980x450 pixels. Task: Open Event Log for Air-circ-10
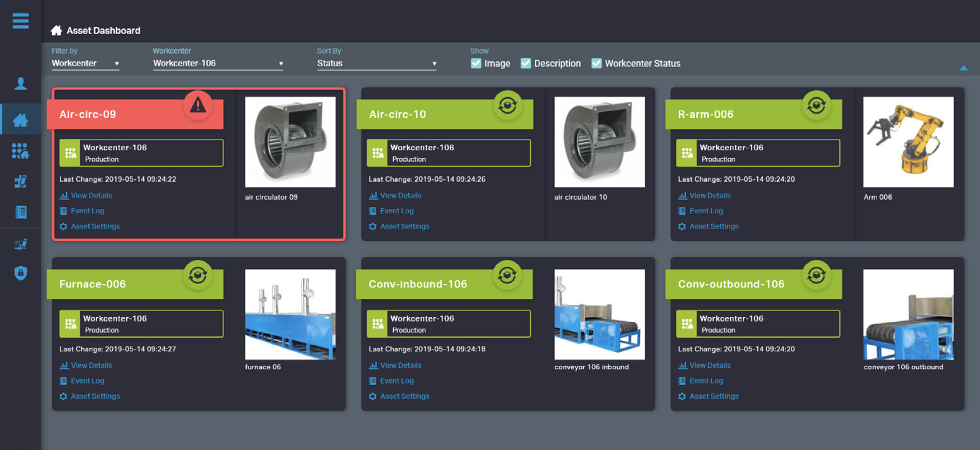click(x=391, y=211)
